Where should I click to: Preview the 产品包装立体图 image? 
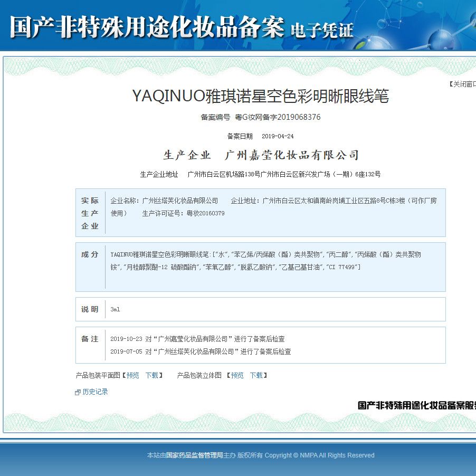(x=237, y=376)
